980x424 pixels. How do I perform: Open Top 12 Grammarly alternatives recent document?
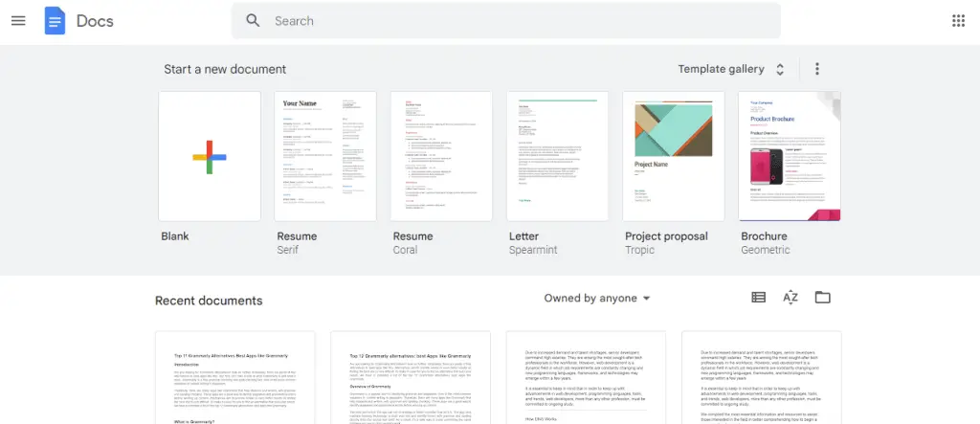(411, 378)
